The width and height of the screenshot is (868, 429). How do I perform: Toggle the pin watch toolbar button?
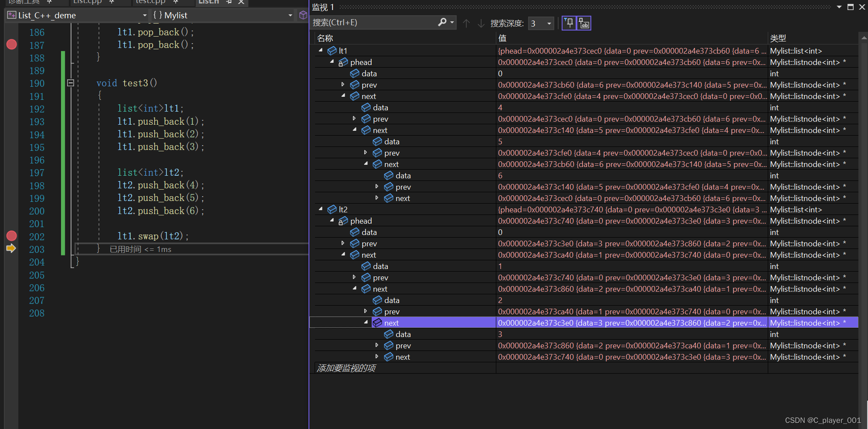coord(569,23)
